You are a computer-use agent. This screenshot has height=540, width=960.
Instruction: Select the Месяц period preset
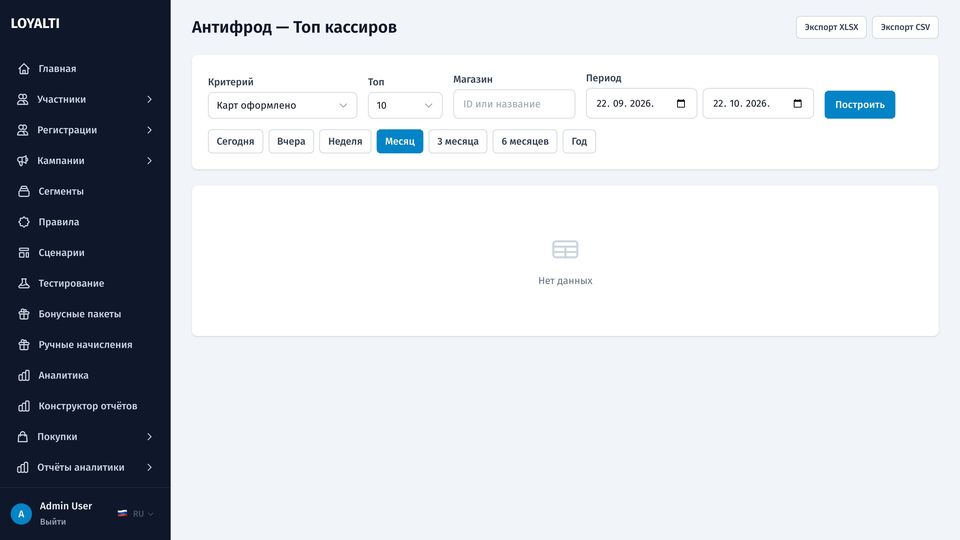click(x=400, y=141)
